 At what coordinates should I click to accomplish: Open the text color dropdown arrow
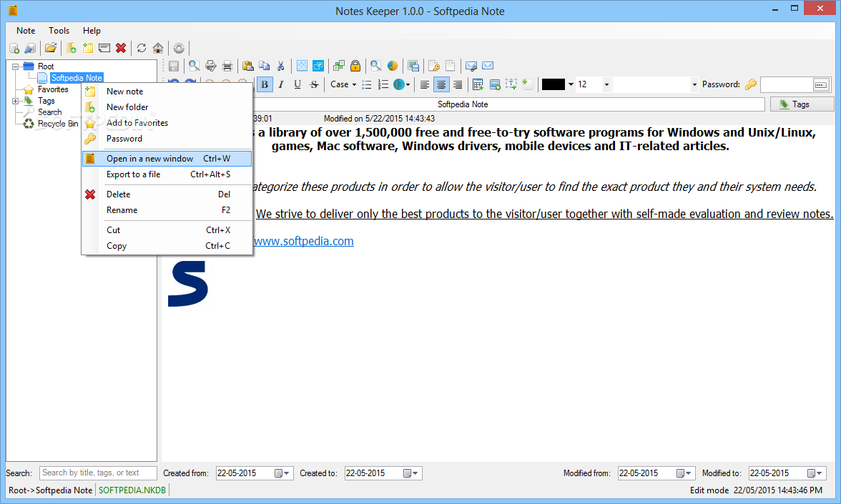coord(571,84)
